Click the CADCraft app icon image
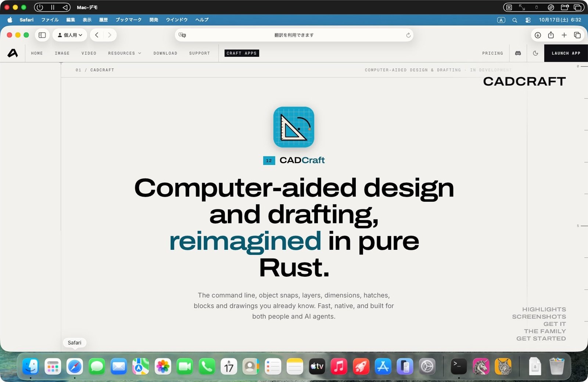Image resolution: width=588 pixels, height=382 pixels. pos(294,127)
